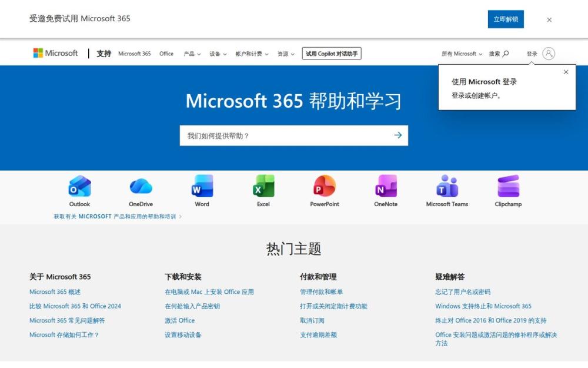This screenshot has width=588, height=368.
Task: Open the PowerPoint app icon
Action: [324, 185]
